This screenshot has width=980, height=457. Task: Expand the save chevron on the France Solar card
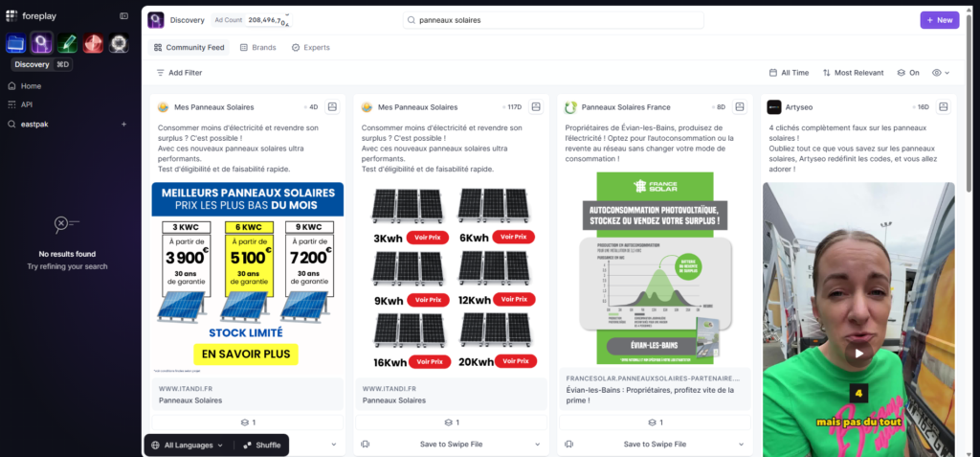(x=742, y=445)
